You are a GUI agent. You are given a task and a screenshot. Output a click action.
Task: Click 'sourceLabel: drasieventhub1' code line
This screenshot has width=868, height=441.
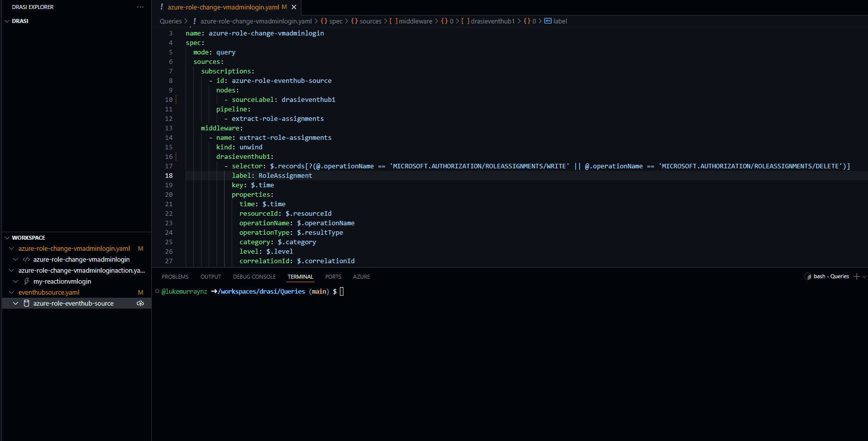coord(284,99)
